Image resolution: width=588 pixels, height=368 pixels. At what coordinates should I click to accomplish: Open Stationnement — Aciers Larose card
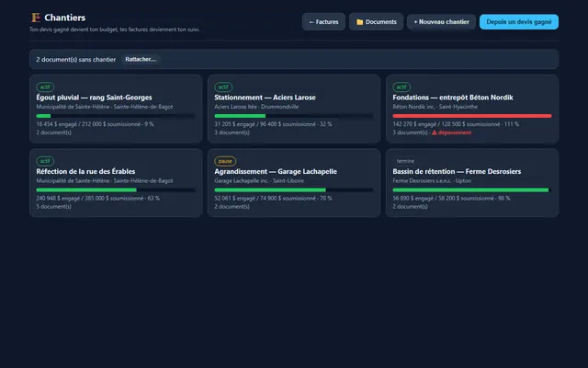[294, 109]
